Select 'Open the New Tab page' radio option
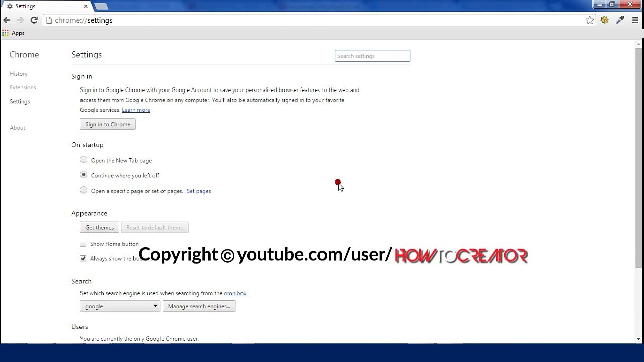Viewport: 644px width, 362px height. 84,160
